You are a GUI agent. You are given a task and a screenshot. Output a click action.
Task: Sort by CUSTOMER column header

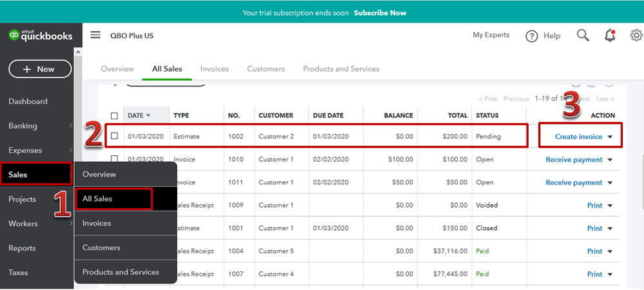(276, 115)
